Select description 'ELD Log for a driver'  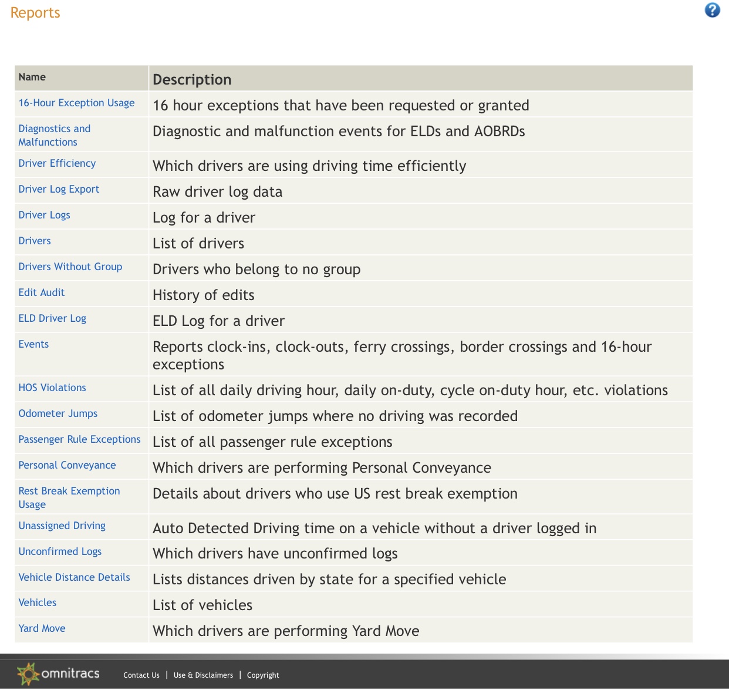click(218, 321)
